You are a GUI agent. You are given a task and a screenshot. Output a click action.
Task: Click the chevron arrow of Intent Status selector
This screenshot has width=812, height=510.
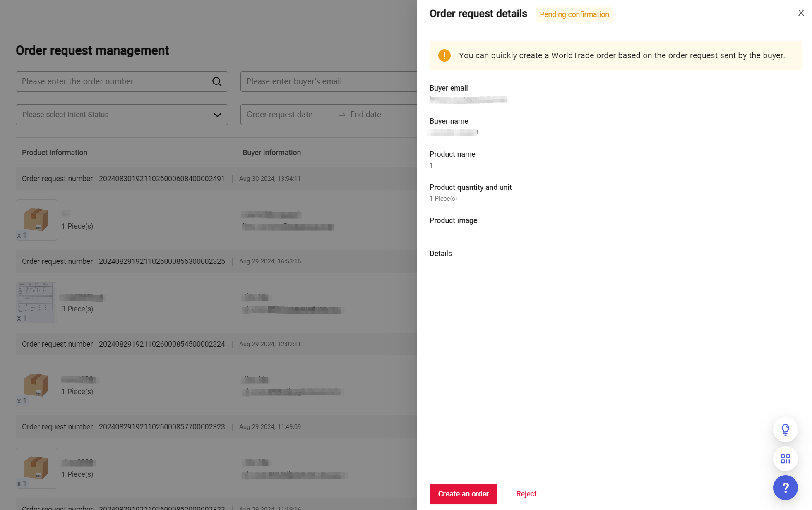coord(217,115)
